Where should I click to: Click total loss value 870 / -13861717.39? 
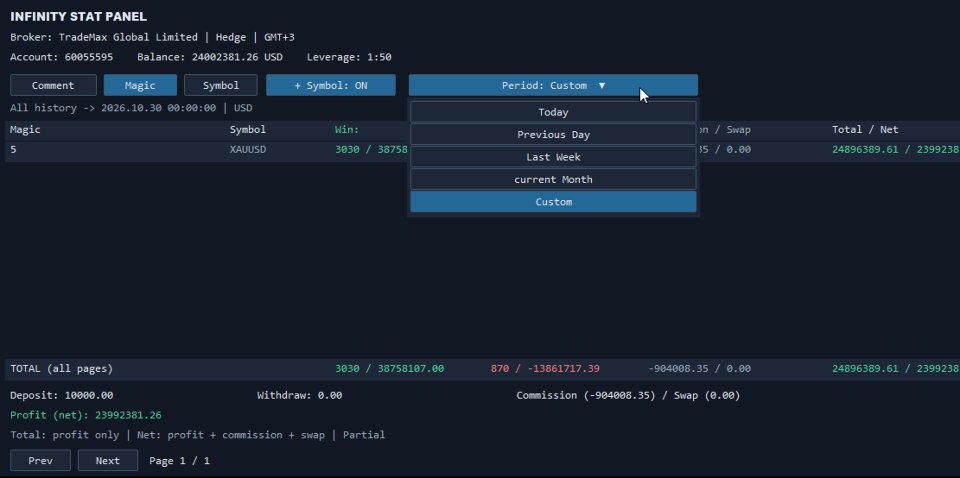point(545,369)
